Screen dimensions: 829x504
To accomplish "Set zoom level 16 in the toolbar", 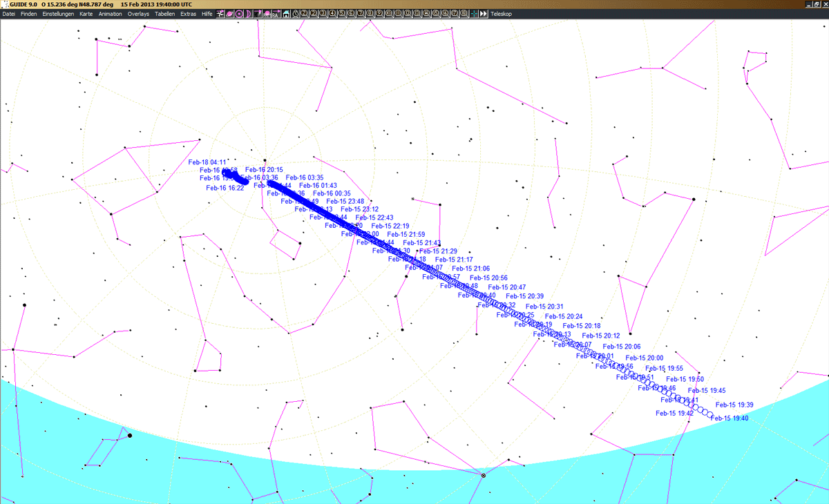I will click(445, 14).
